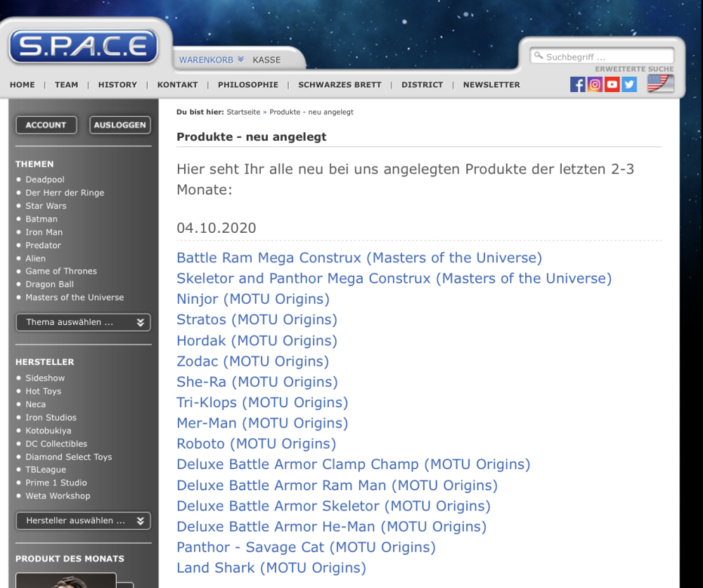Open She-Ra (MOTU Origins)
The image size is (703, 588).
point(257,382)
